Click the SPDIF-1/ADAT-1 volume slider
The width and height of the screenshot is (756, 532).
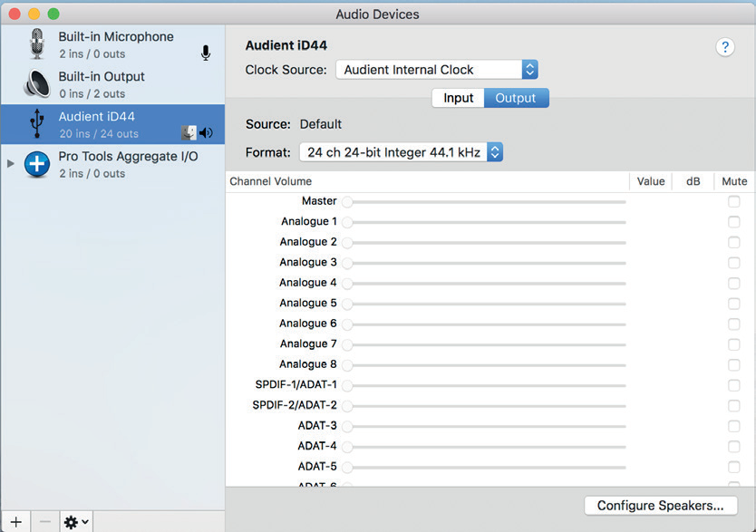pos(483,385)
